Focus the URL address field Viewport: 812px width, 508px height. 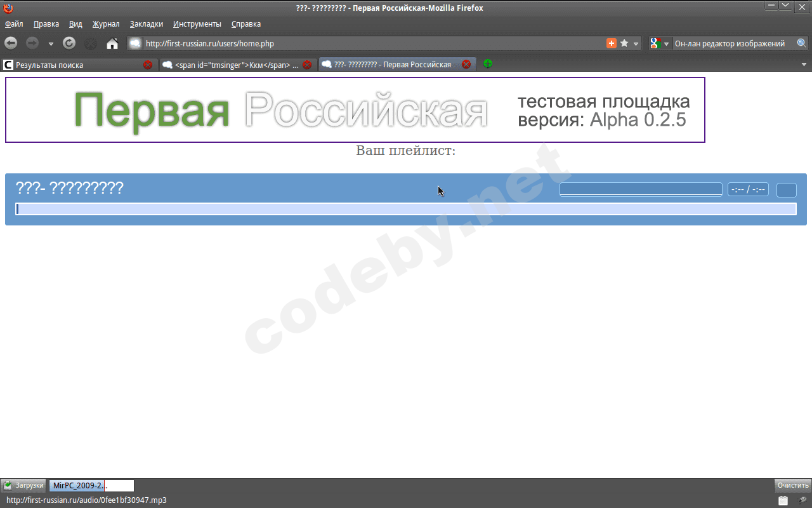pyautogui.click(x=374, y=44)
